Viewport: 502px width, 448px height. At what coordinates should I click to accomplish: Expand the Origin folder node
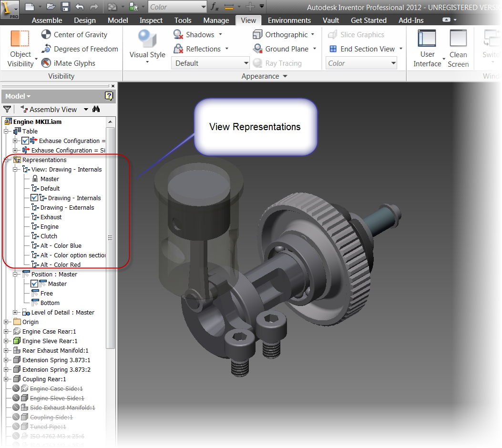tap(6, 322)
